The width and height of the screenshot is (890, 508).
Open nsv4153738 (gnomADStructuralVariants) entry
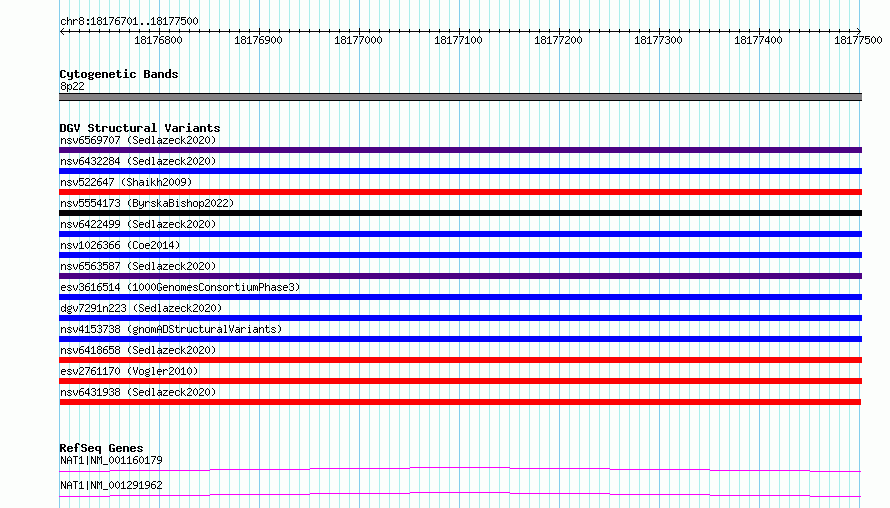tap(171, 329)
